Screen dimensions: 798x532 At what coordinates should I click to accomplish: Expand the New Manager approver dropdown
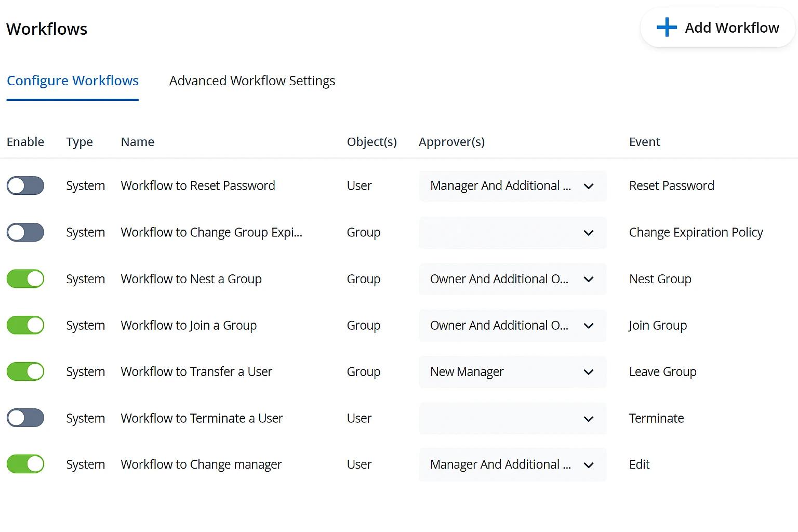[x=589, y=372]
